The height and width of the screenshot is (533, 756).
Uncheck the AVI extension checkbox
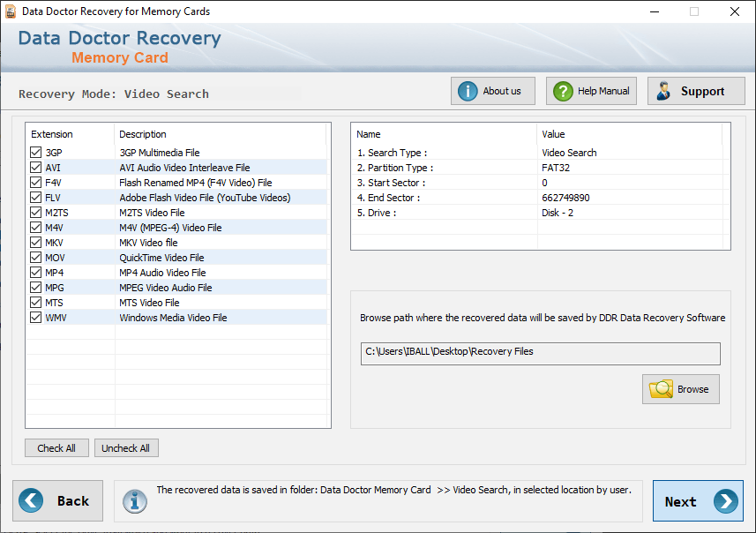(35, 168)
